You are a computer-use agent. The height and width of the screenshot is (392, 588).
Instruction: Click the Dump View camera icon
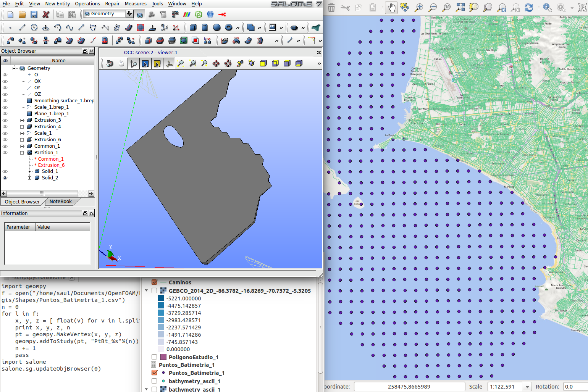click(x=110, y=63)
